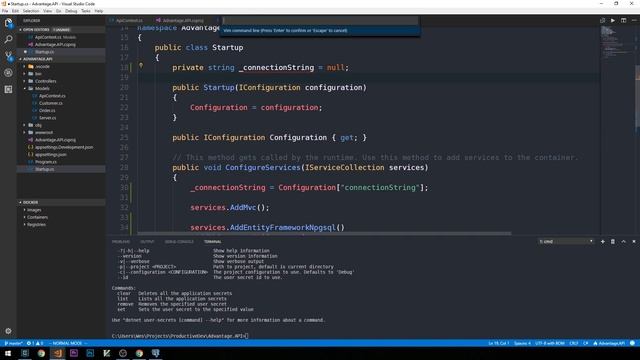The width and height of the screenshot is (640, 360).
Task: Click the feedback smiley in status bar
Action: [x=632, y=343]
